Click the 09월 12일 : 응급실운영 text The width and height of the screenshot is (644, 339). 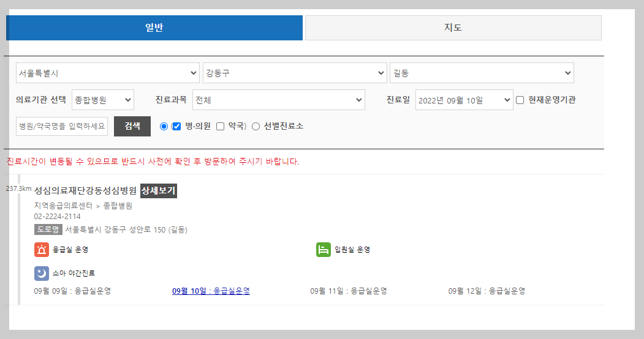coord(487,291)
